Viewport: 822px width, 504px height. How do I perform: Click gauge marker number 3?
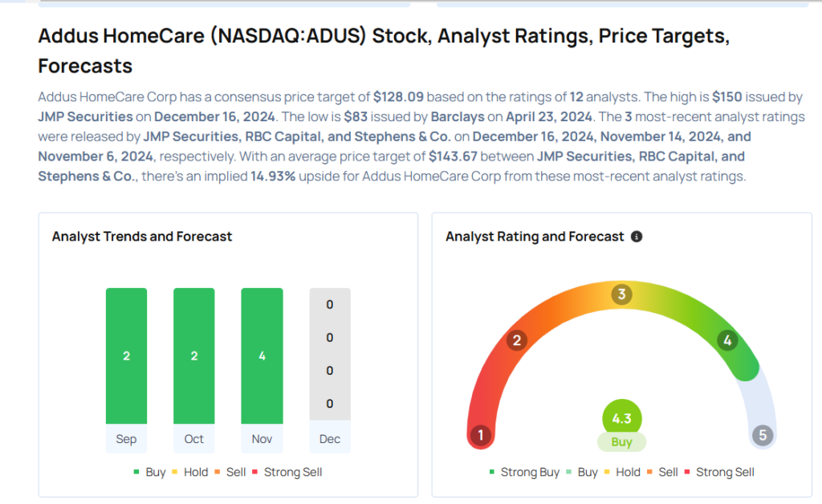621,295
